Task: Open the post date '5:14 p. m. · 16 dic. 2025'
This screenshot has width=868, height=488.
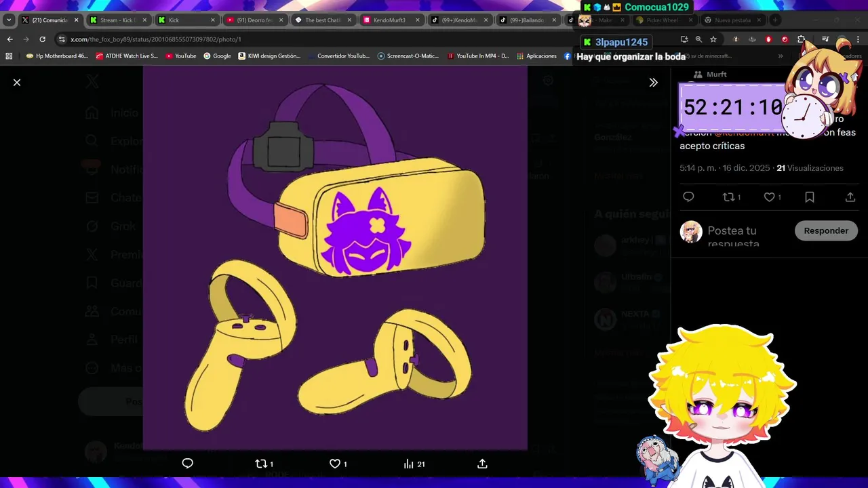Action: click(725, 168)
